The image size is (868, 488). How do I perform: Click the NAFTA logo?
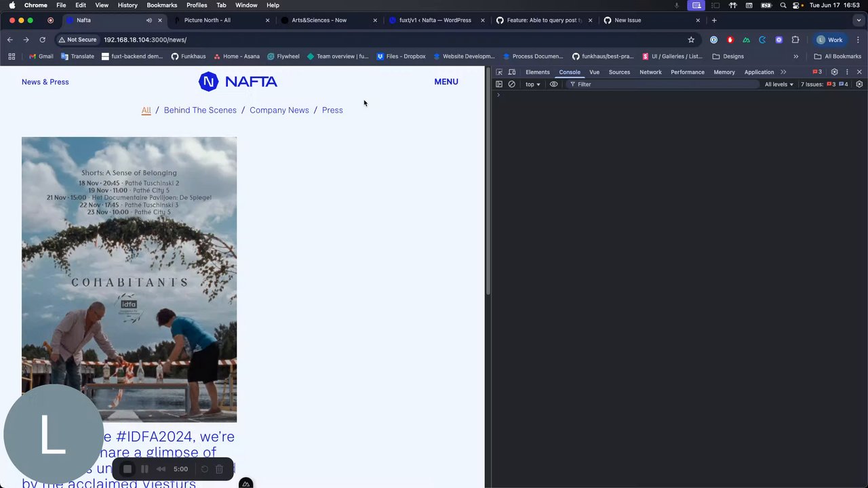point(238,82)
